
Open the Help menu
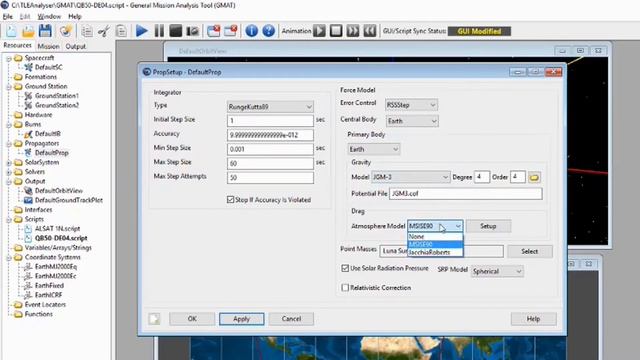pos(75,16)
